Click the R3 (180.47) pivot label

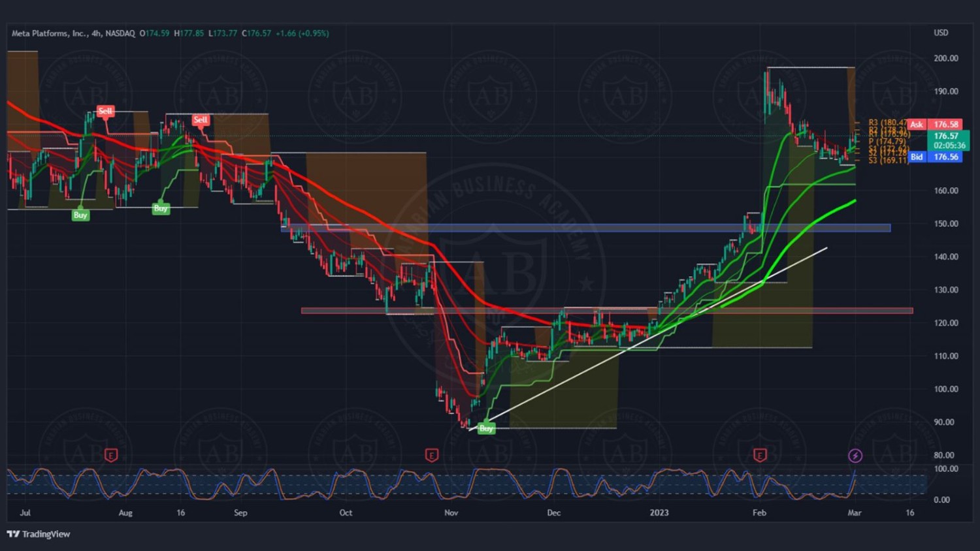coord(888,122)
